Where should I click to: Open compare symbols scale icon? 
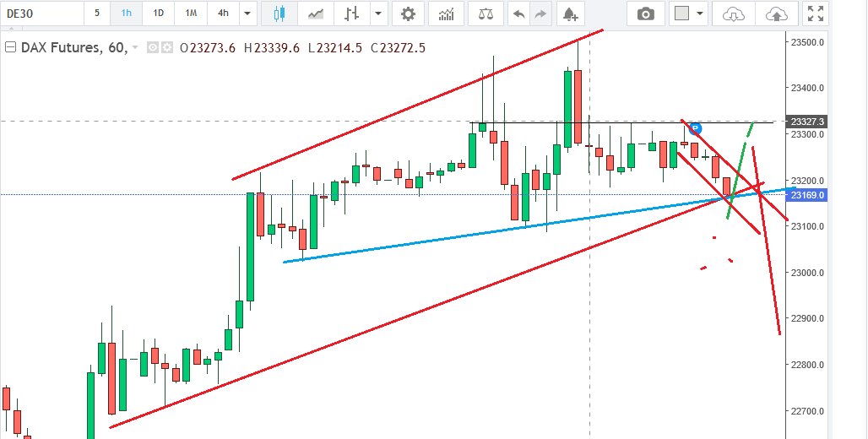click(x=486, y=14)
